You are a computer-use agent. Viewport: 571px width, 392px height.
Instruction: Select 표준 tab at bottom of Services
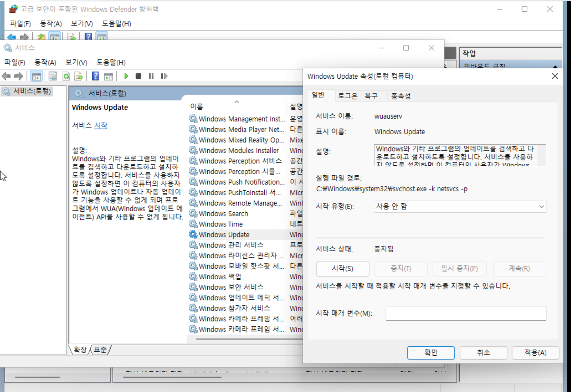[x=100, y=350]
